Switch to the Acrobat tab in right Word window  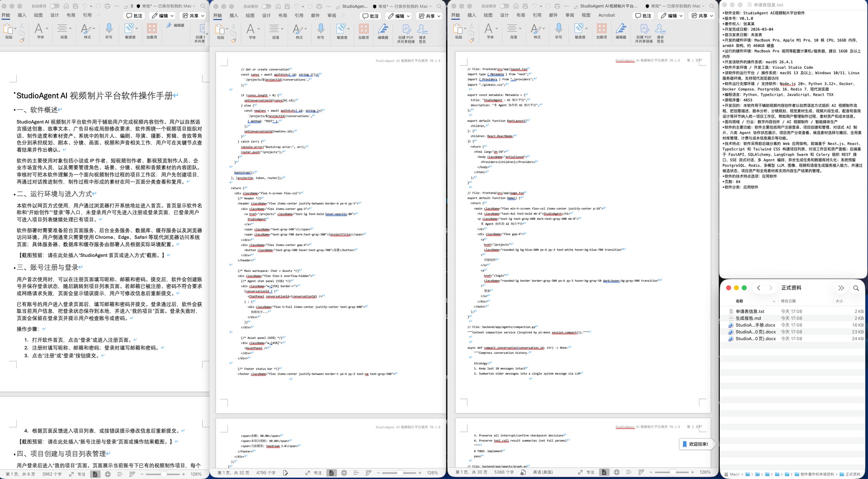pyautogui.click(x=606, y=15)
